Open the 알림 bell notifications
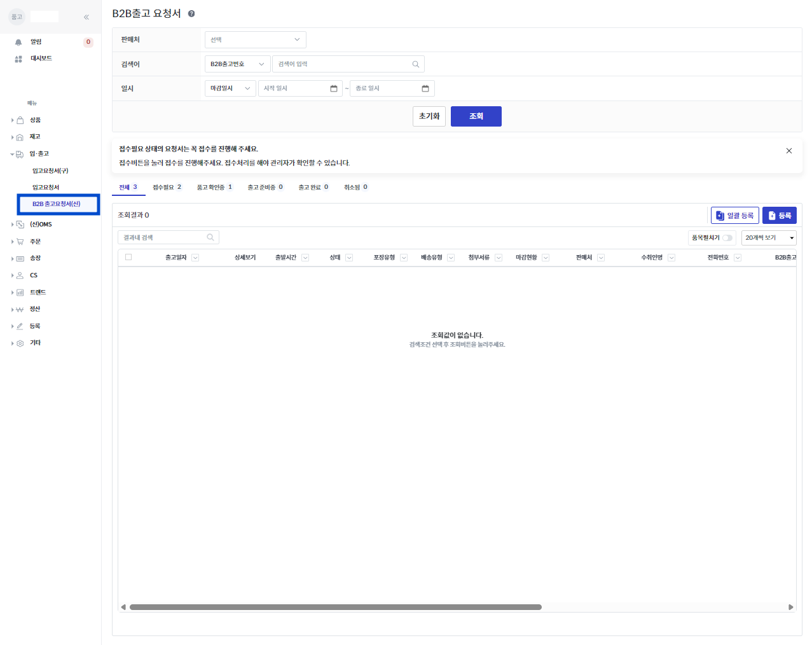Image resolution: width=812 pixels, height=645 pixels. (18, 42)
